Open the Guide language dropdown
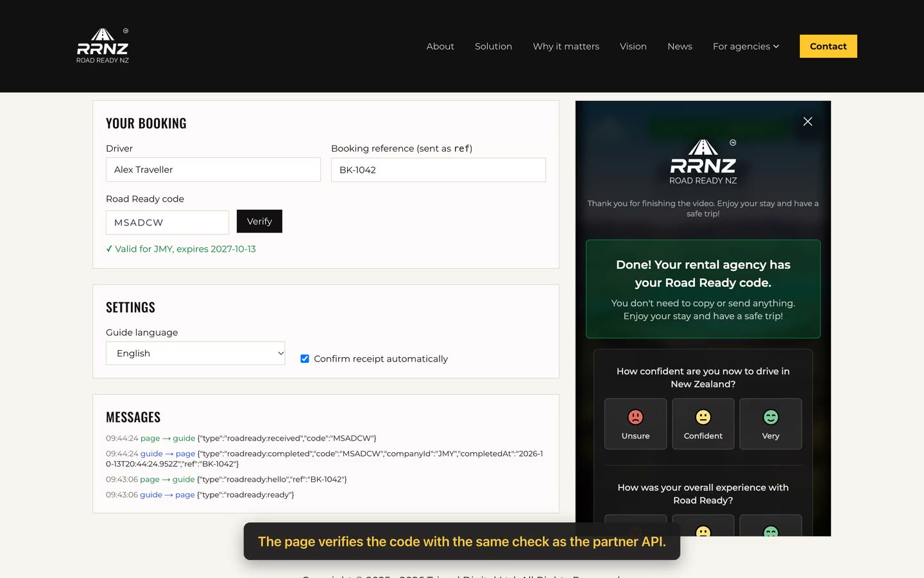 (x=196, y=353)
